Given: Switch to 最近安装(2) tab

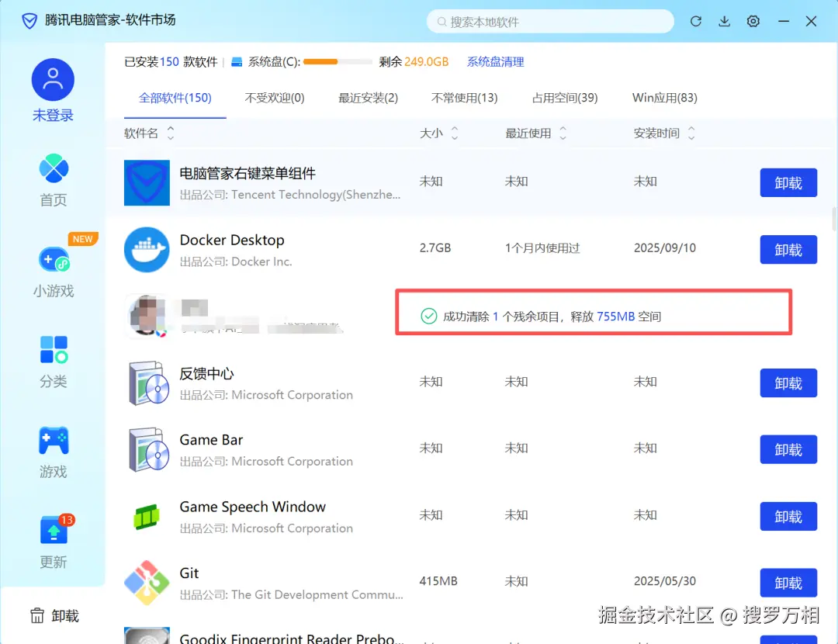Looking at the screenshot, I should [x=368, y=98].
